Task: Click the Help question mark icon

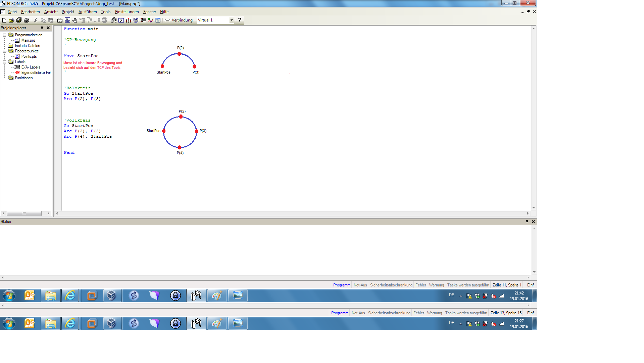Action: point(240,20)
